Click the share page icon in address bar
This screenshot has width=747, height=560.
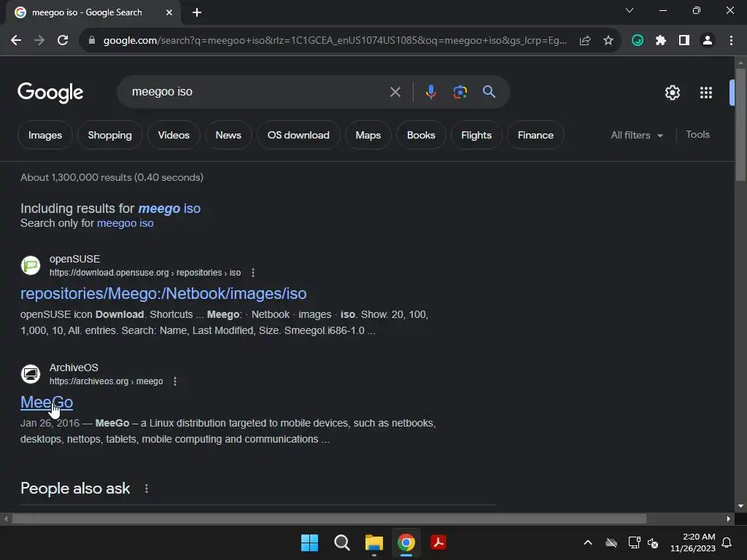point(585,41)
